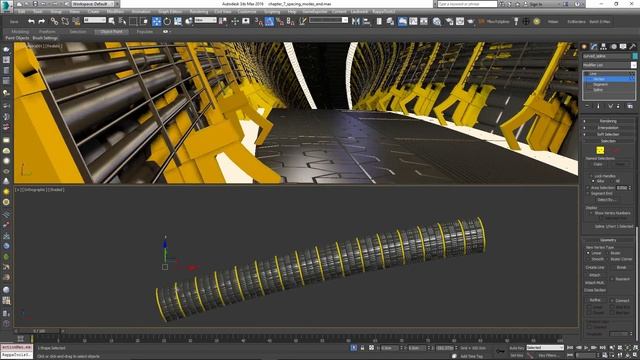Expand the Rendering rollout
The width and height of the screenshot is (640, 360).
click(608, 121)
